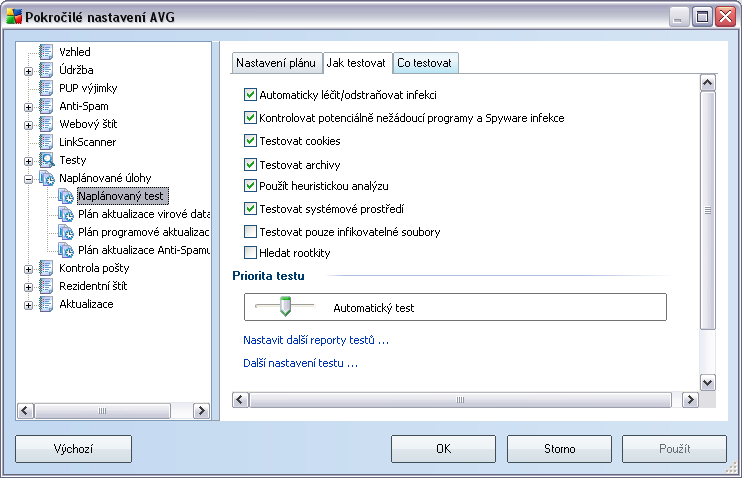742x478 pixels.
Task: Confirm settings with the OK button
Action: [443, 449]
